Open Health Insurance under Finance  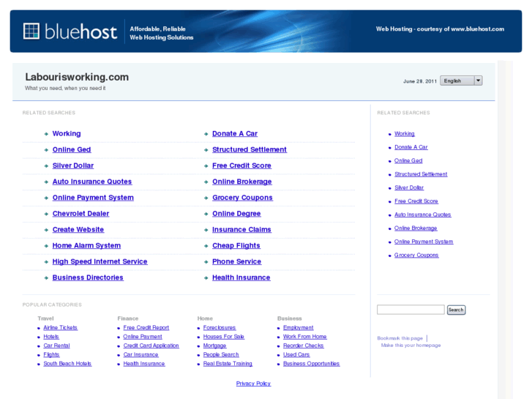[144, 364]
